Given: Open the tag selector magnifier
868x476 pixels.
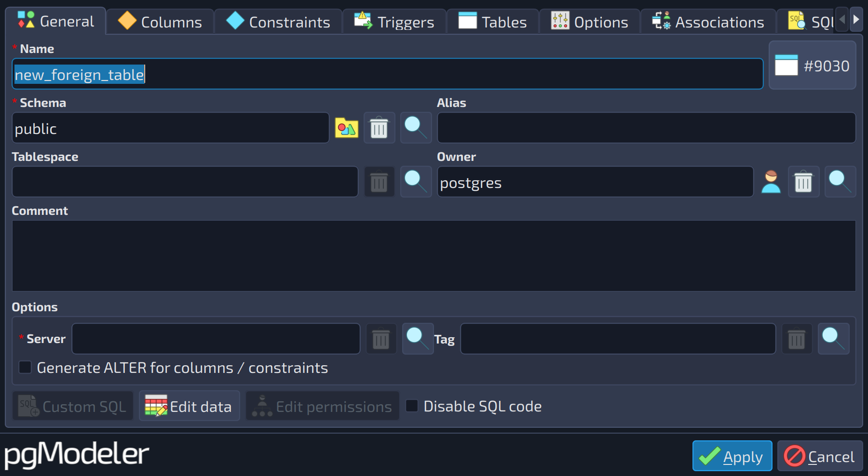Looking at the screenshot, I should click(x=833, y=339).
